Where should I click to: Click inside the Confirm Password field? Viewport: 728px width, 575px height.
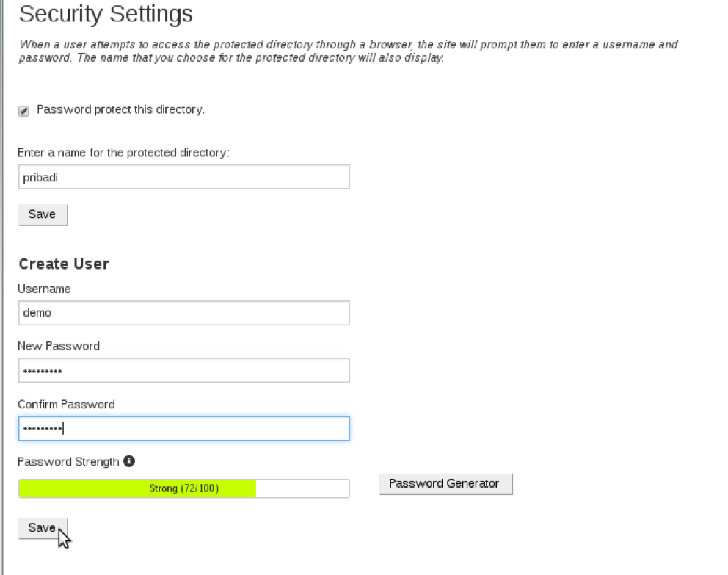tap(183, 428)
